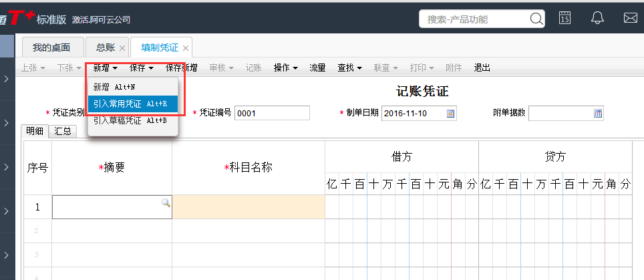Expand the 查找 dropdown menu
Screen dimensions: 644x280
(x=350, y=67)
